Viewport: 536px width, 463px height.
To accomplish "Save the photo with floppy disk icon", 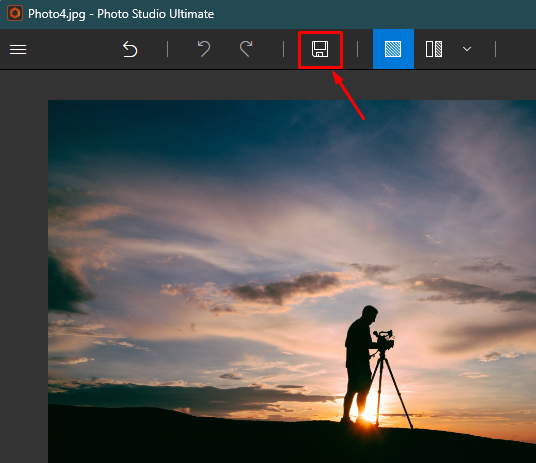I will coord(320,49).
